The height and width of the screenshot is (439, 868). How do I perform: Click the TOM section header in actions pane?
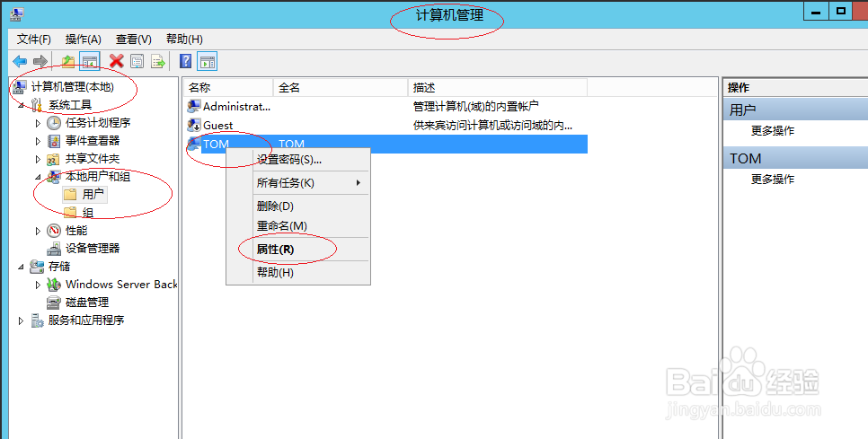[x=795, y=159]
